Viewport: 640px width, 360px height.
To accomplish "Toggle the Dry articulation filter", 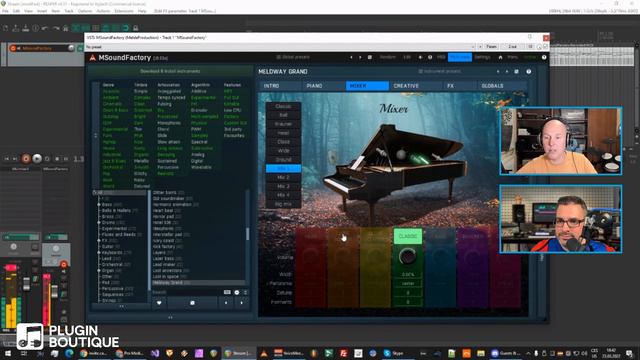I will click(160, 110).
